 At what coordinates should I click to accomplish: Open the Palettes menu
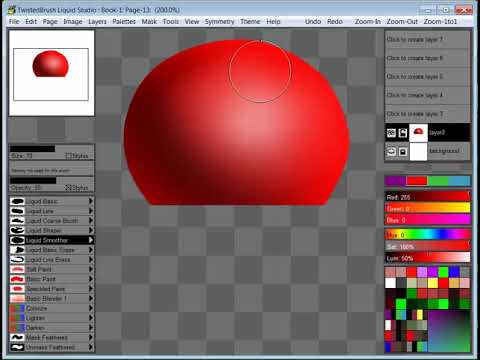pyautogui.click(x=124, y=22)
